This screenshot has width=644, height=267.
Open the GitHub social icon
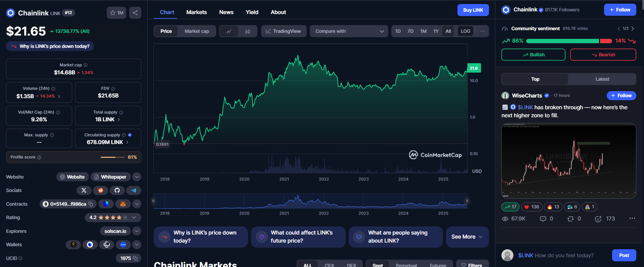(x=117, y=190)
